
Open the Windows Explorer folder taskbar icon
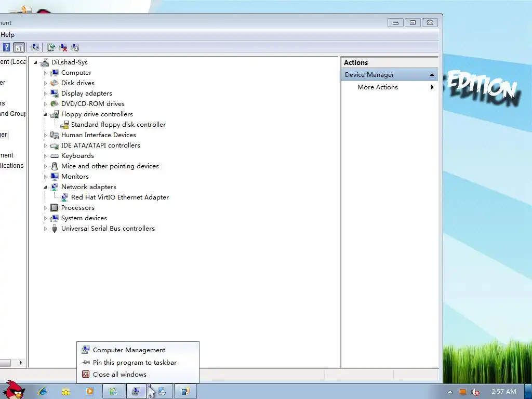click(66, 392)
